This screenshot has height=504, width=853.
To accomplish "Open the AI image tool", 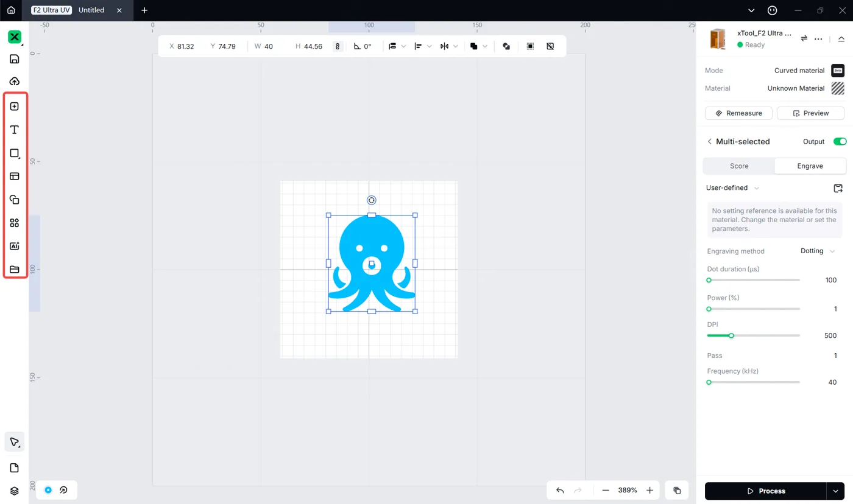I will [x=15, y=246].
